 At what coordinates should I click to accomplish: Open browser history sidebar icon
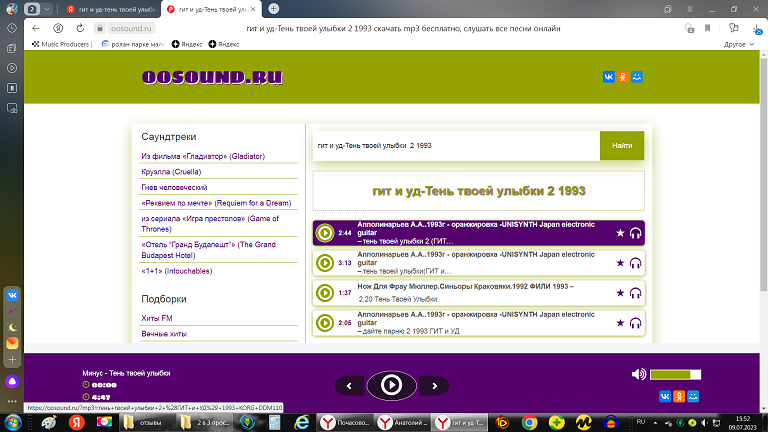12,28
